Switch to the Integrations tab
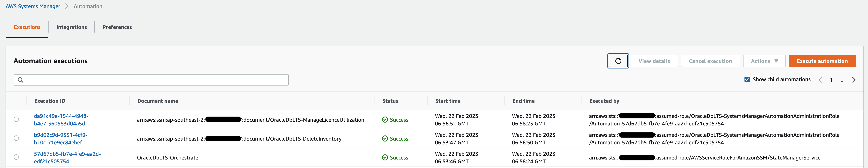The width and height of the screenshot is (868, 168). [71, 27]
